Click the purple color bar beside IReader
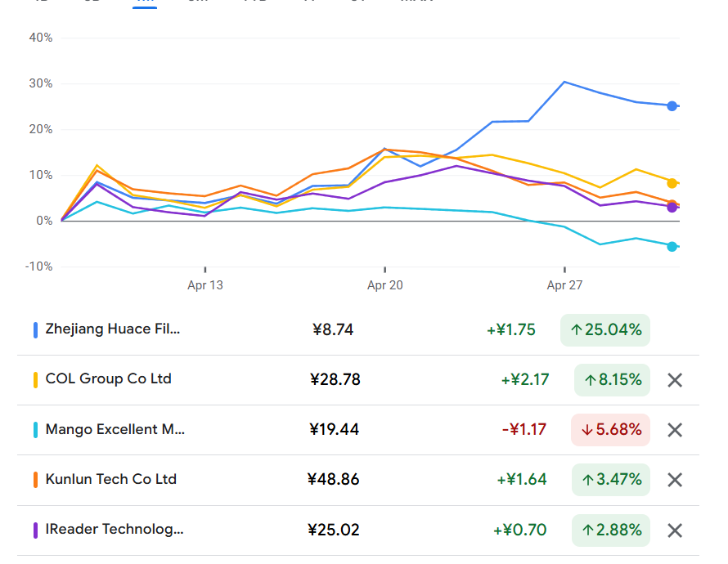The image size is (728, 564). point(35,530)
